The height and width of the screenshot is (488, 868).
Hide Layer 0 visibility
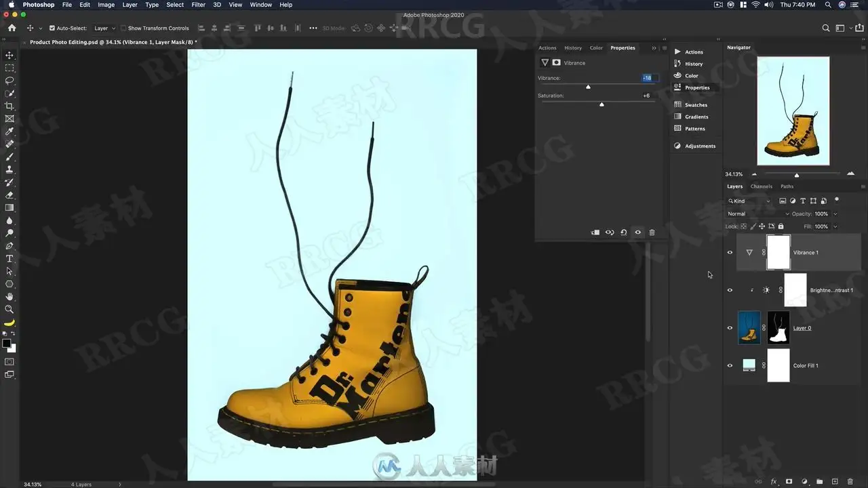click(730, 328)
